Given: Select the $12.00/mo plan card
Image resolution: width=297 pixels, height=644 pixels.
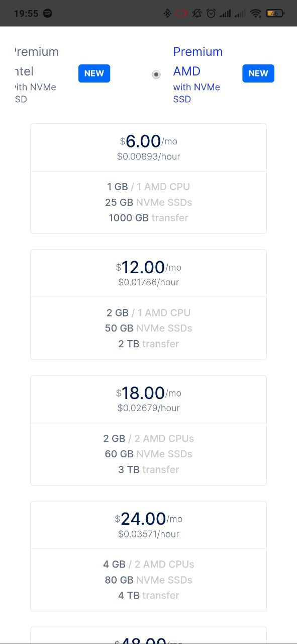Looking at the screenshot, I should 148,304.
